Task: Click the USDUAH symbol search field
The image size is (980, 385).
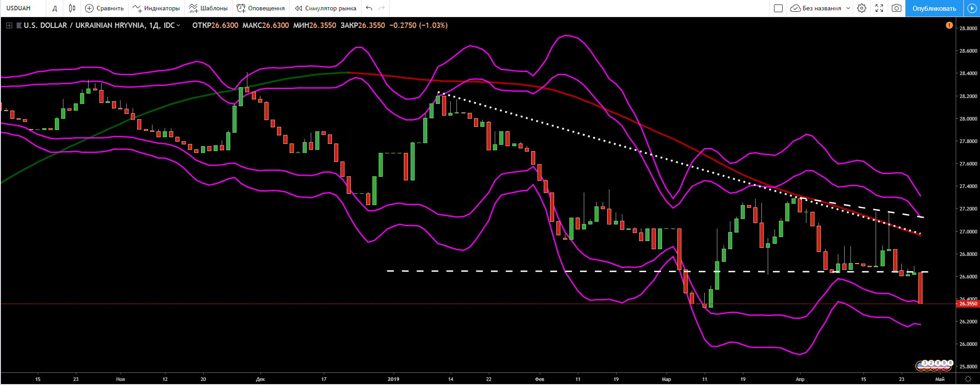Action: tap(22, 8)
